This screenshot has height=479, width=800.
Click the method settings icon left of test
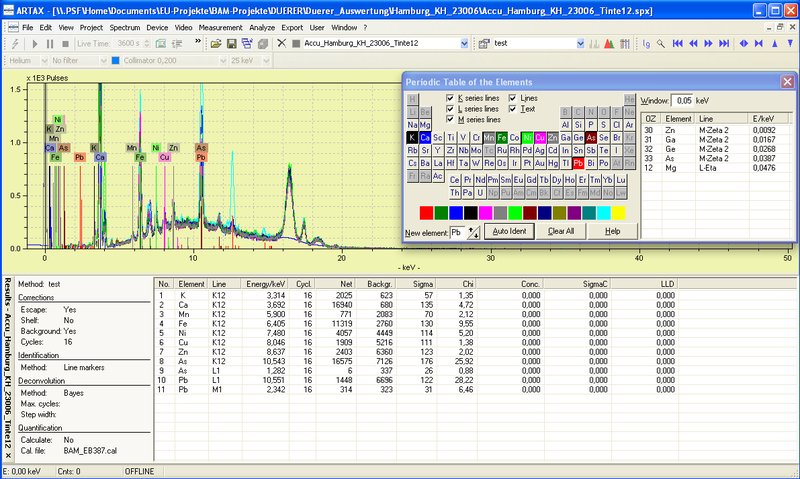click(x=484, y=44)
